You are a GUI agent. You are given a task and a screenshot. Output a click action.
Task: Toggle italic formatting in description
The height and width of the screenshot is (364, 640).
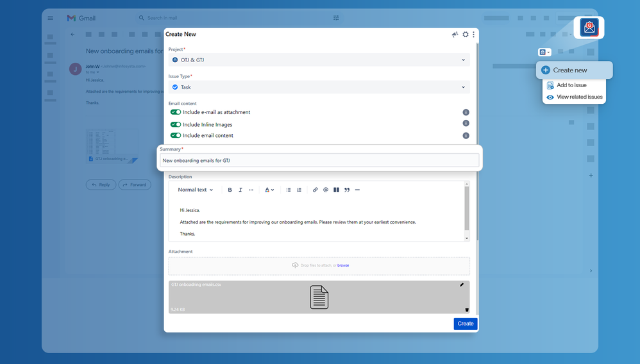pos(240,190)
